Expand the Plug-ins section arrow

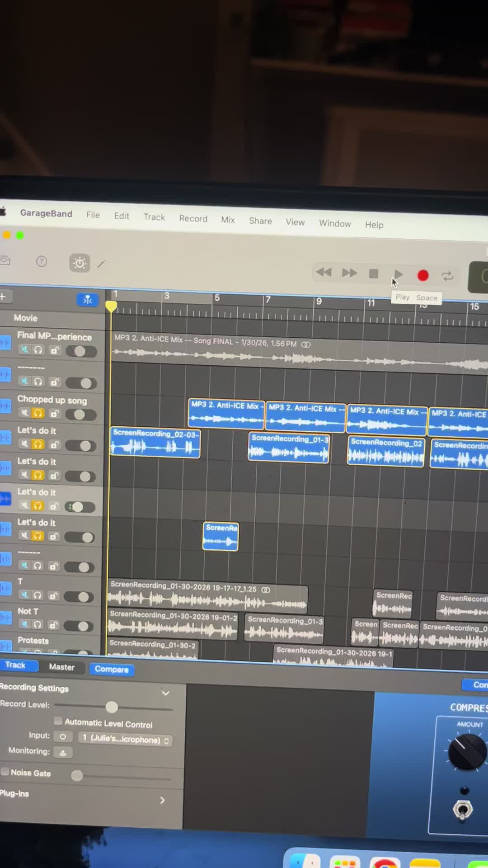click(x=162, y=800)
